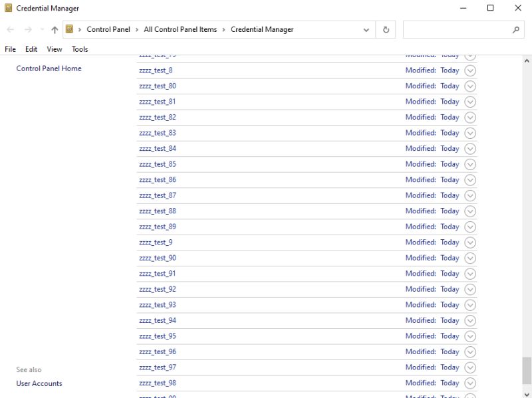Expand the zzzz_test_80 credential chevron

(470, 86)
